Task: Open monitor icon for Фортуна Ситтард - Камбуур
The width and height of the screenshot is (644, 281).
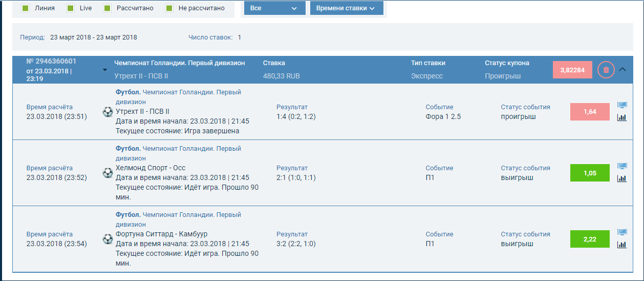Action: coord(622,232)
